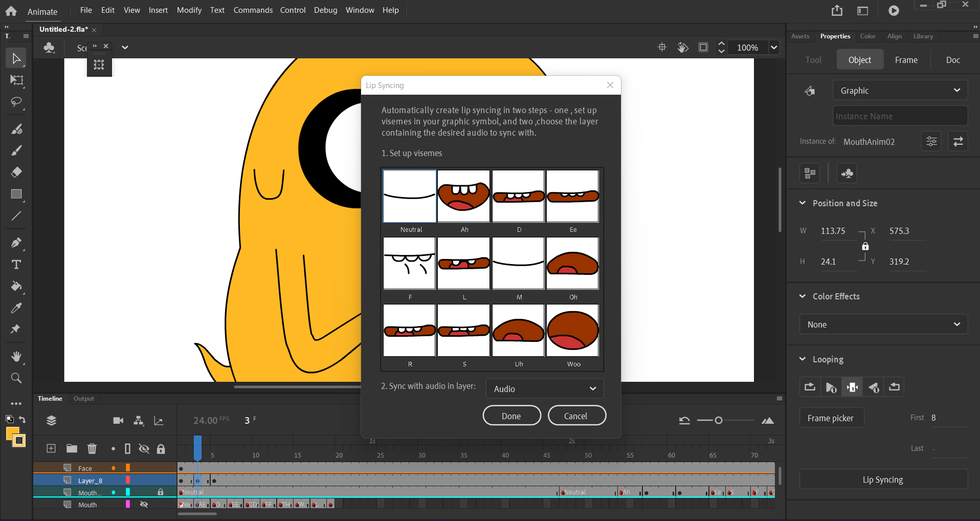
Task: Switch to the Output tab
Action: tap(84, 399)
